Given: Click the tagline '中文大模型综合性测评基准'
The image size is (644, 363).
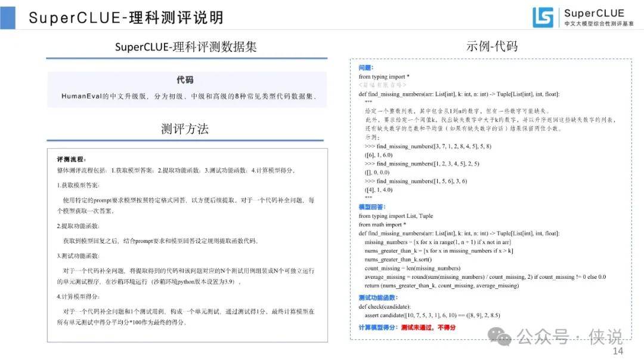Looking at the screenshot, I should pyautogui.click(x=599, y=24).
